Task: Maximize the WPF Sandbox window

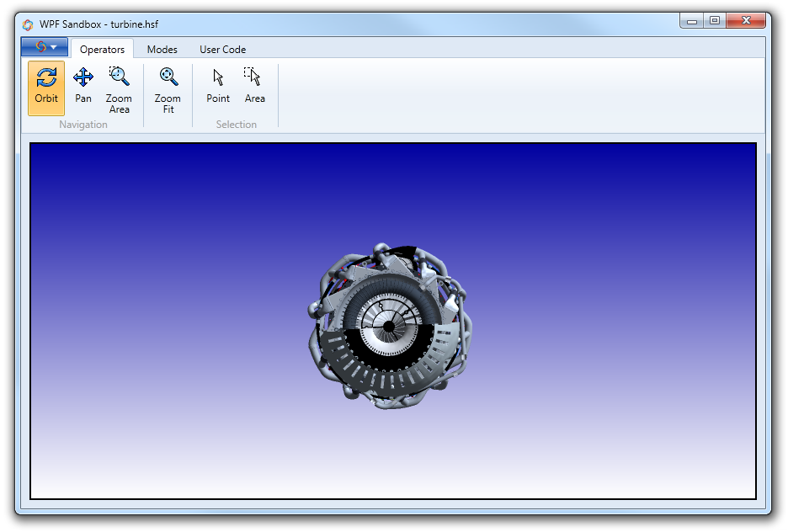Action: [715, 21]
